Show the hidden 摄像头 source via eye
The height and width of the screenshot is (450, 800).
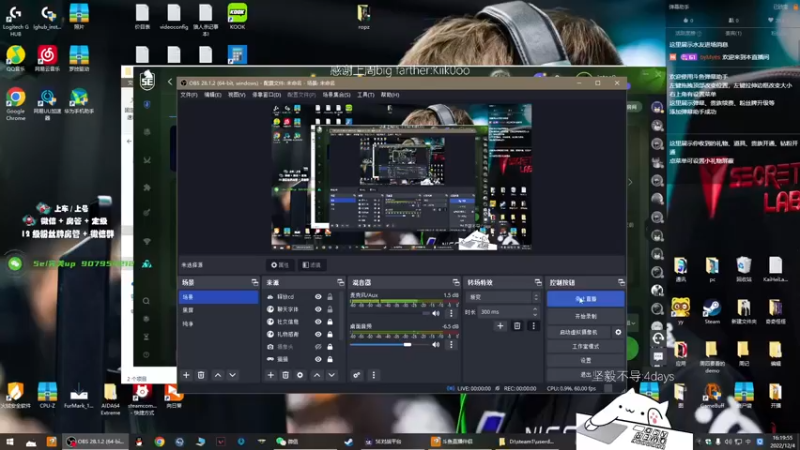coord(318,347)
